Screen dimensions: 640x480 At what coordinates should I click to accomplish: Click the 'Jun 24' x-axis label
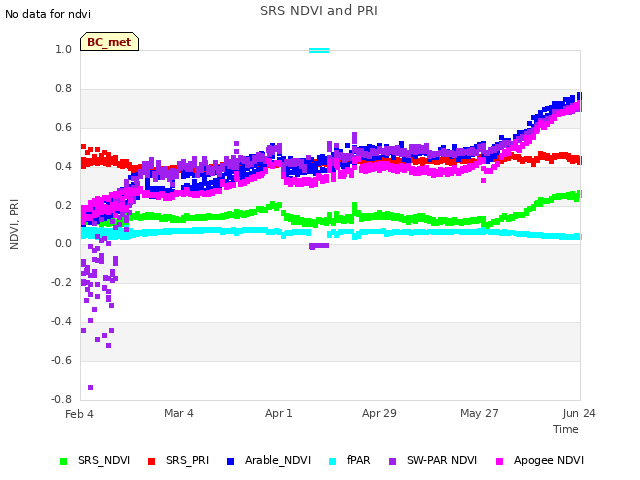pos(579,413)
